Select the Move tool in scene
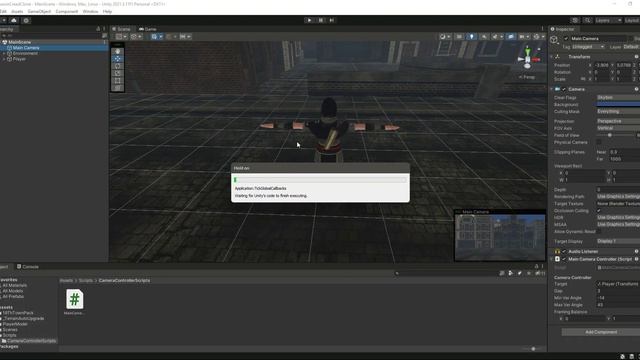Viewport: 640px width, 360px height. [118, 59]
